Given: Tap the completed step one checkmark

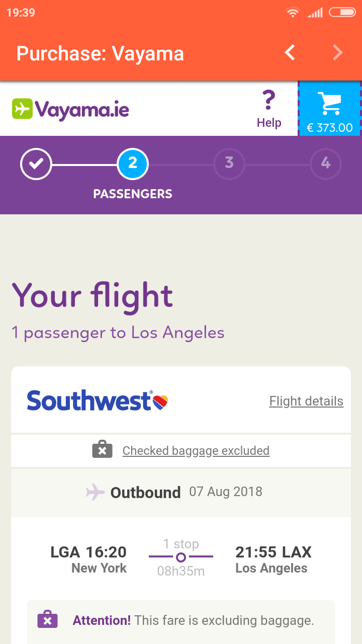Looking at the screenshot, I should pos(36,164).
